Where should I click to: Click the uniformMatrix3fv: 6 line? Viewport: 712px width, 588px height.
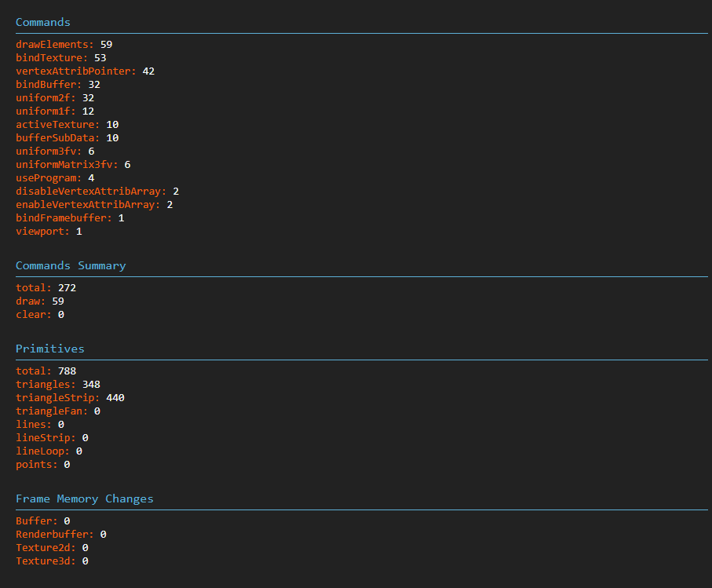click(x=73, y=164)
